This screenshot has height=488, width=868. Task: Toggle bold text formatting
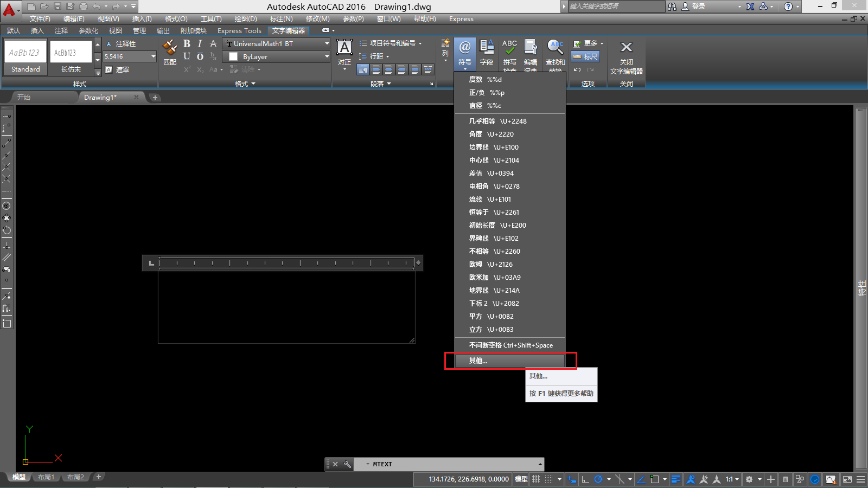pyautogui.click(x=187, y=43)
